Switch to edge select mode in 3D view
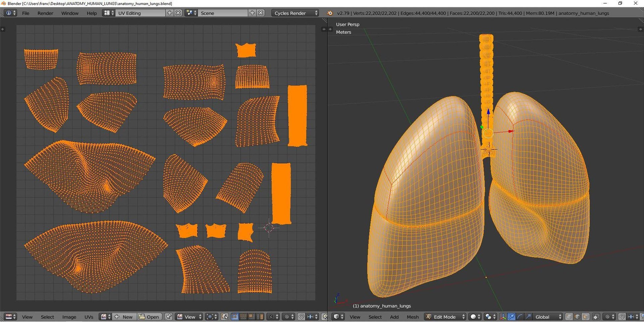This screenshot has height=322, width=644. tap(577, 317)
